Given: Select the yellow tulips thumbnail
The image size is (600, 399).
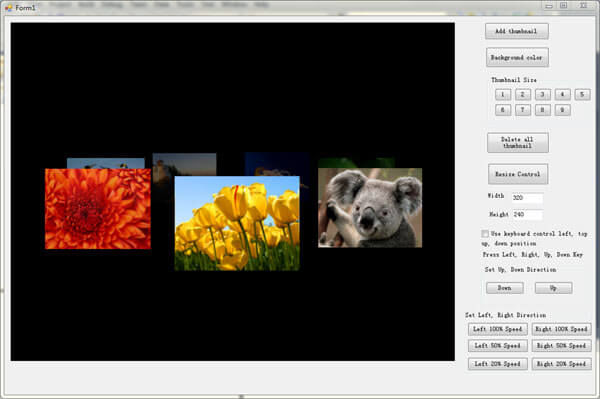Looking at the screenshot, I should [x=237, y=223].
